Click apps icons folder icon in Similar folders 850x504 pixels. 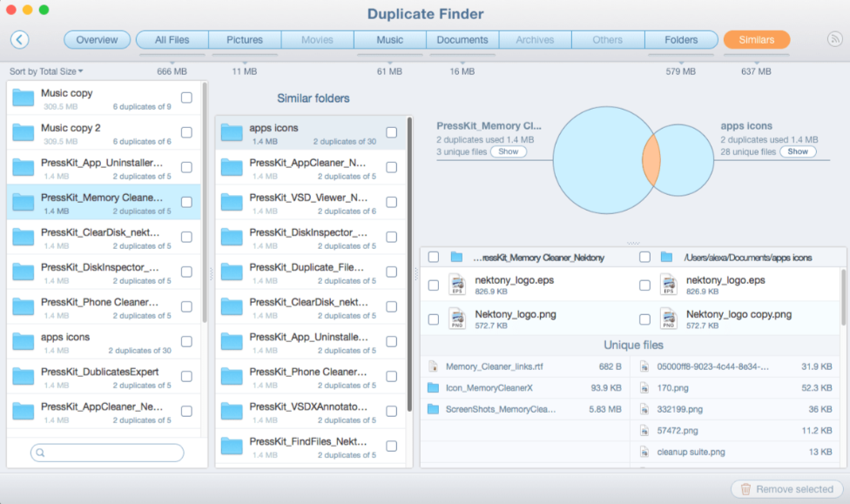coord(232,133)
